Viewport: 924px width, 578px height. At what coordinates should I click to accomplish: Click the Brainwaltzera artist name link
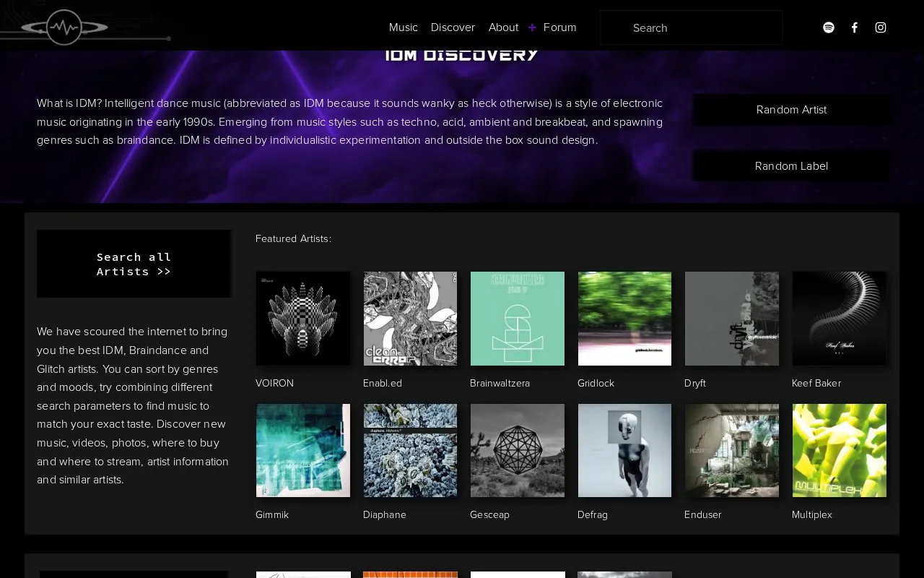point(500,383)
